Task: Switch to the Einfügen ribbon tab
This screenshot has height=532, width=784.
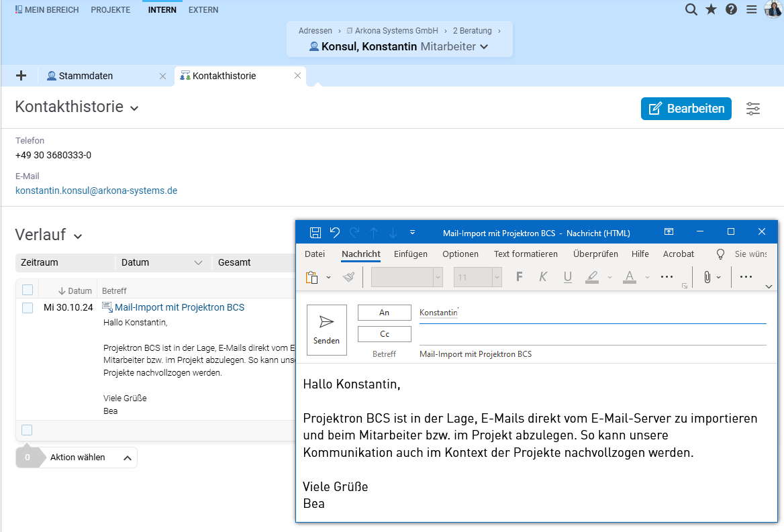Action: click(411, 254)
